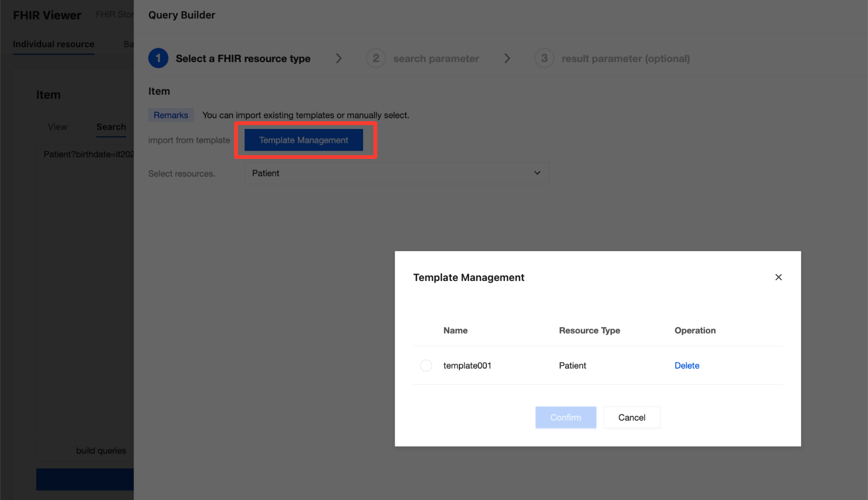Close the Template Management dialog

778,277
